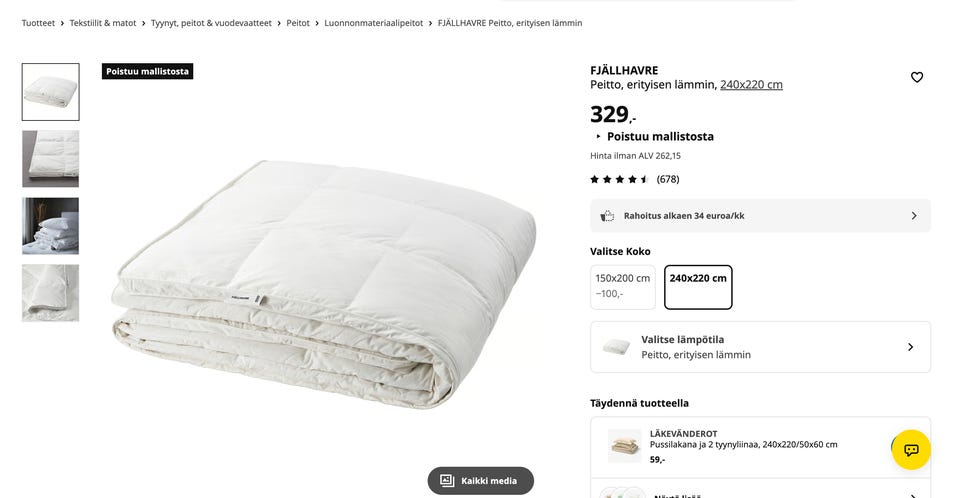This screenshot has width=960, height=498.
Task: Show the second product thumbnail with packaged duvet
Action: coord(51,159)
